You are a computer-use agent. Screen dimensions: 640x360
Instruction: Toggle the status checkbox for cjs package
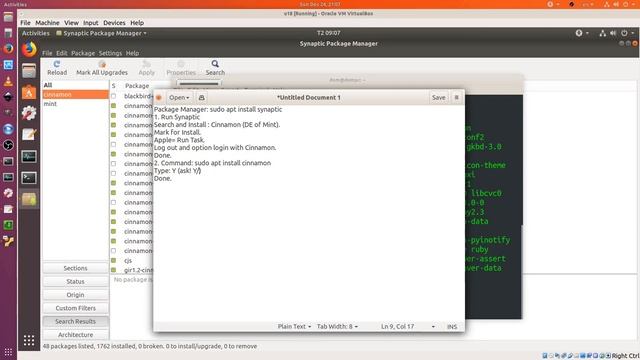click(x=113, y=260)
